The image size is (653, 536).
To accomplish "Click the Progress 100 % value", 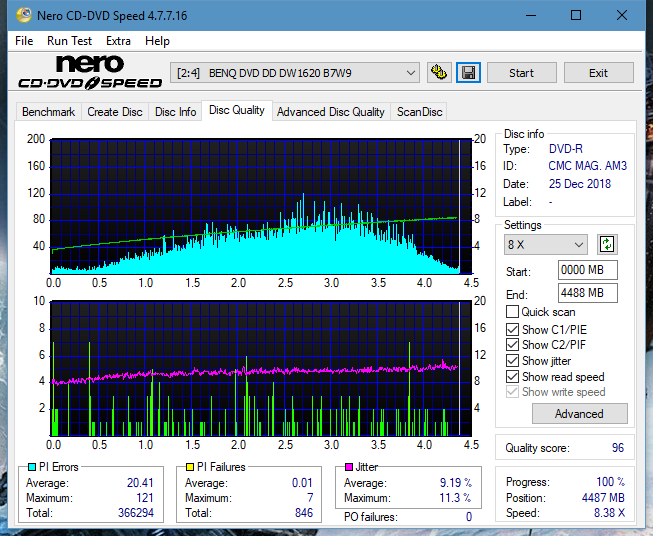I will tap(610, 482).
